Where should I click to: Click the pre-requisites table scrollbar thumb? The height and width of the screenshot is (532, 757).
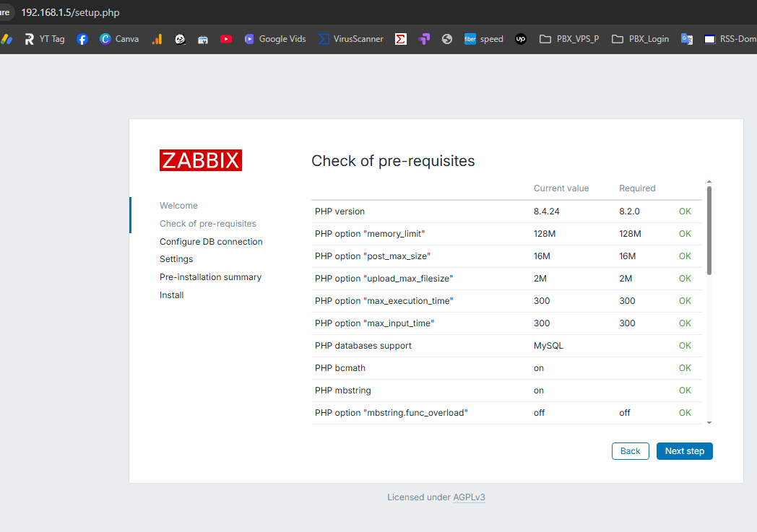709,230
